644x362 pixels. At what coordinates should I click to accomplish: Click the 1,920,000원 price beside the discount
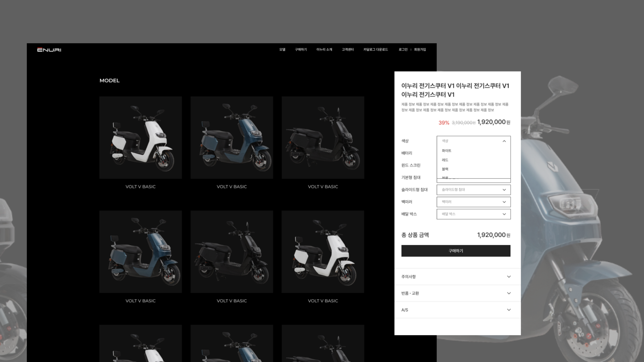494,122
